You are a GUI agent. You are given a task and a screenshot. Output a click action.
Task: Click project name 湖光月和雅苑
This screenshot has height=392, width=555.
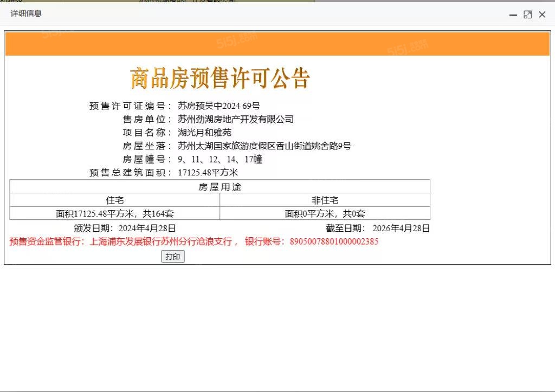pyautogui.click(x=204, y=132)
